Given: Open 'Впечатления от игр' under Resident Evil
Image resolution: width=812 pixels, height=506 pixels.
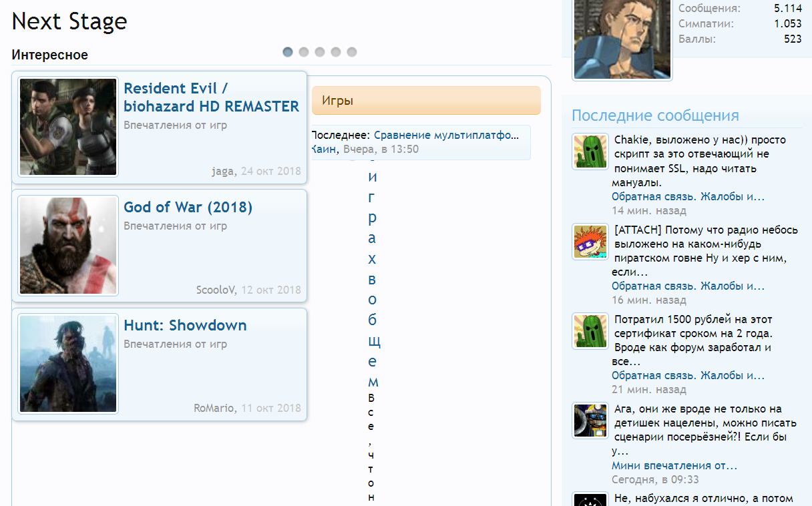Looking at the screenshot, I should [x=175, y=125].
